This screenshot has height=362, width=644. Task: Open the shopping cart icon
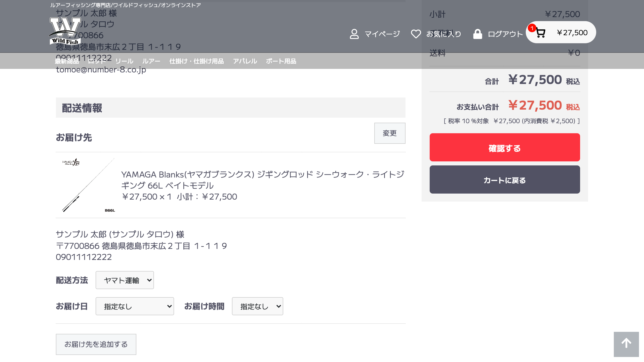point(540,33)
